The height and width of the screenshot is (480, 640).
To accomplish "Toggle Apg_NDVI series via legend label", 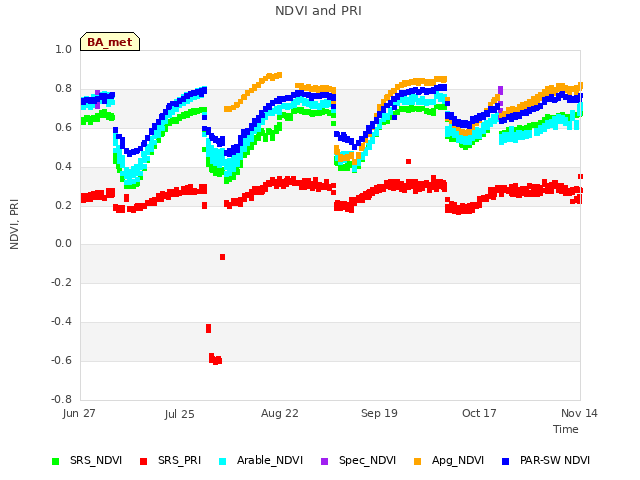I will (458, 460).
